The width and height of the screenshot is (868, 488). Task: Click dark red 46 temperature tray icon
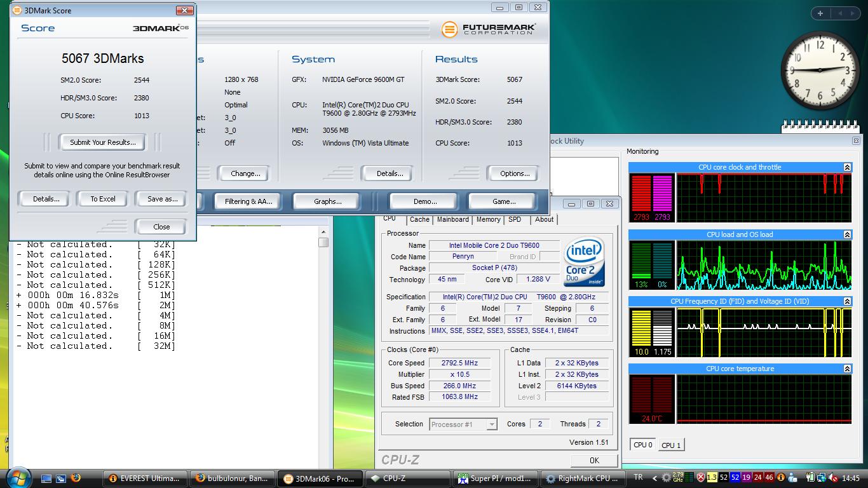tap(769, 478)
